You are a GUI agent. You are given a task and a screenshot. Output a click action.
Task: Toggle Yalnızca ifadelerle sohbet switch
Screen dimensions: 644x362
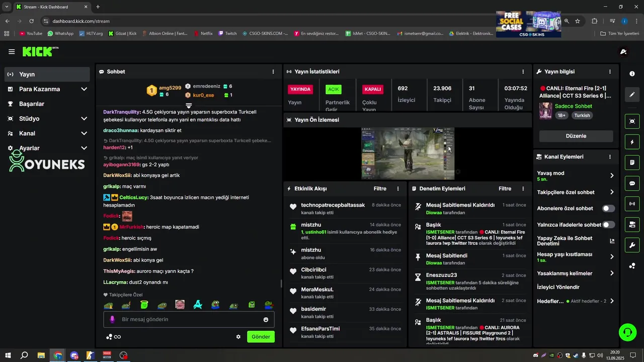click(x=608, y=225)
